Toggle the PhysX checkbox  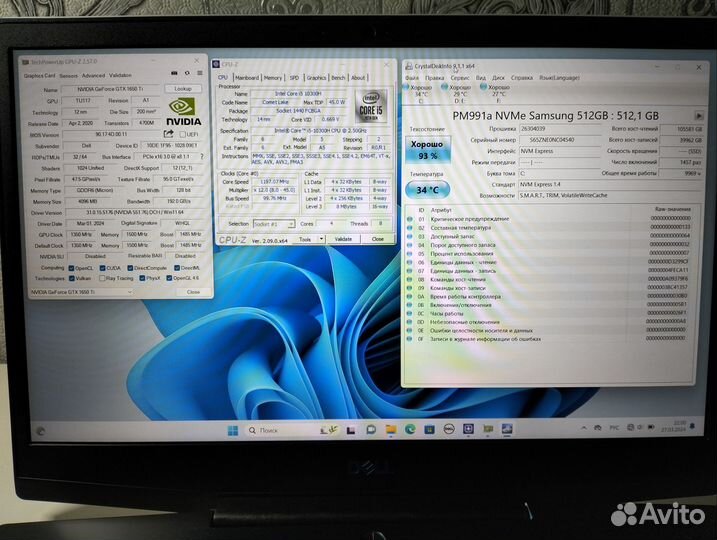pos(142,278)
